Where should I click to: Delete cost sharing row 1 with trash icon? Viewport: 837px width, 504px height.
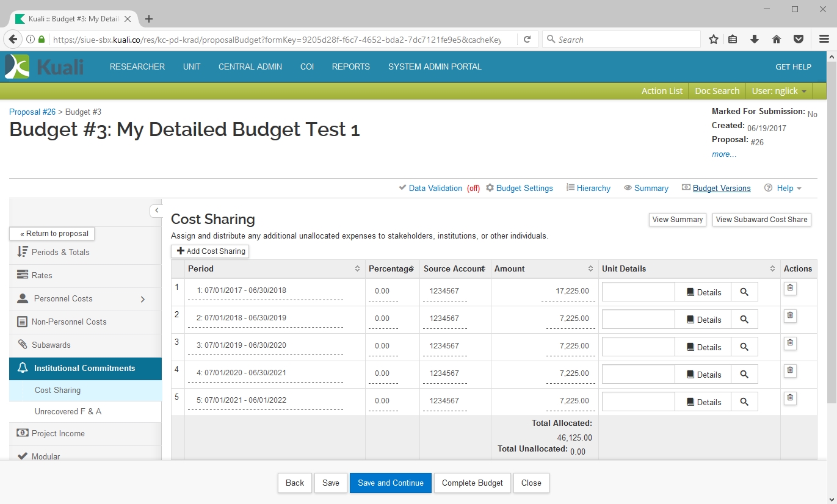[790, 288]
